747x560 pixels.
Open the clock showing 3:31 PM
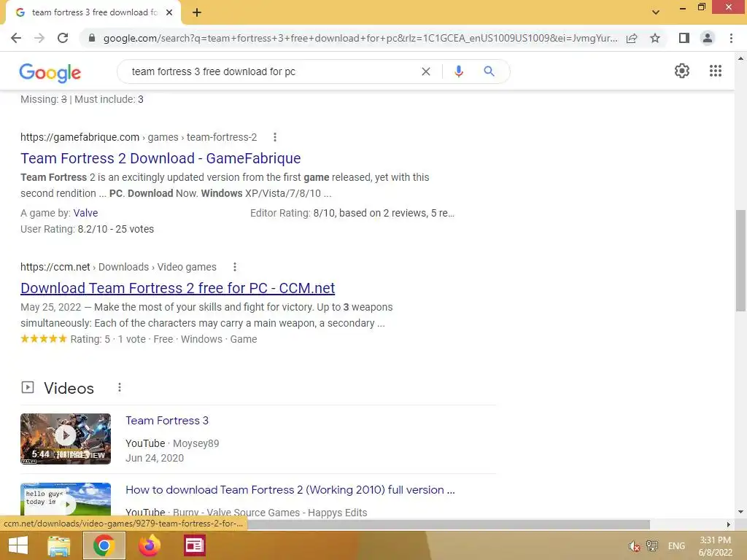715,546
